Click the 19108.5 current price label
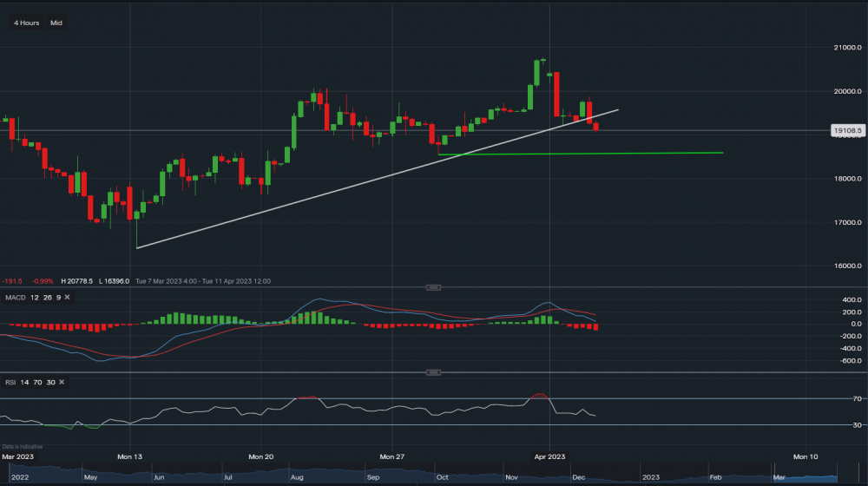 coord(845,130)
